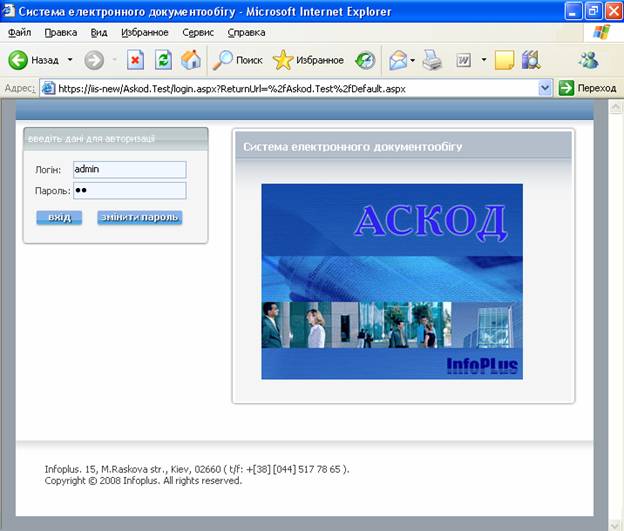Screen dimensions: 624x531
Task: Open the History toolbar icon
Action: pyautogui.click(x=366, y=60)
